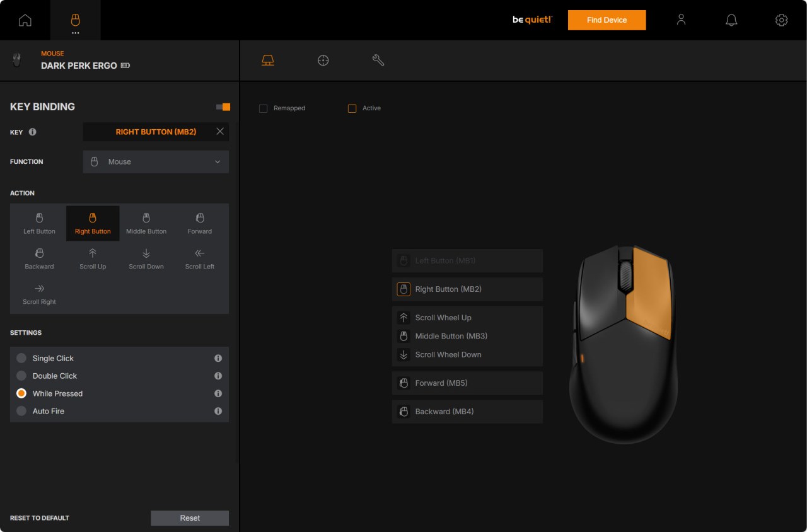Select Scroll Wheel Down in button list
Viewport: 807px width, 532px height.
click(x=467, y=355)
